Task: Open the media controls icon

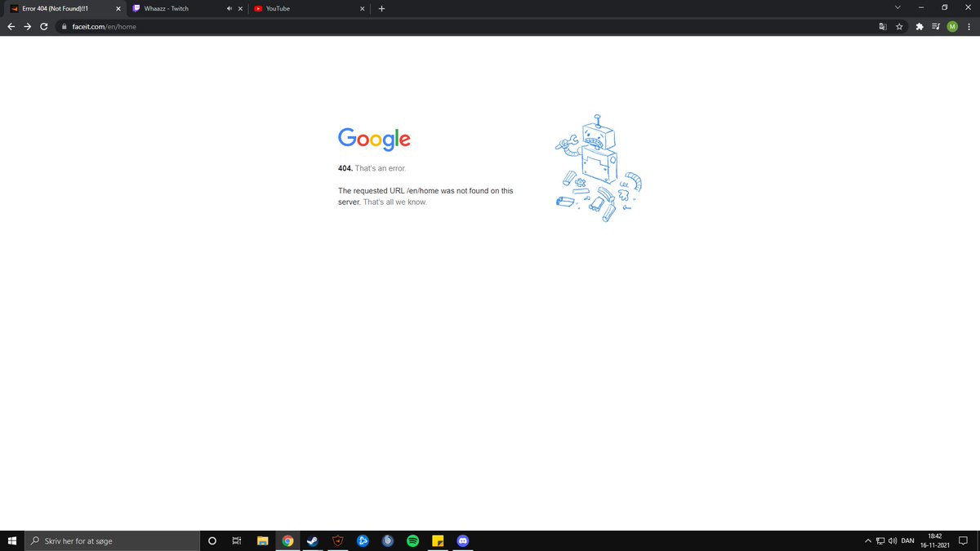Action: click(x=936, y=26)
